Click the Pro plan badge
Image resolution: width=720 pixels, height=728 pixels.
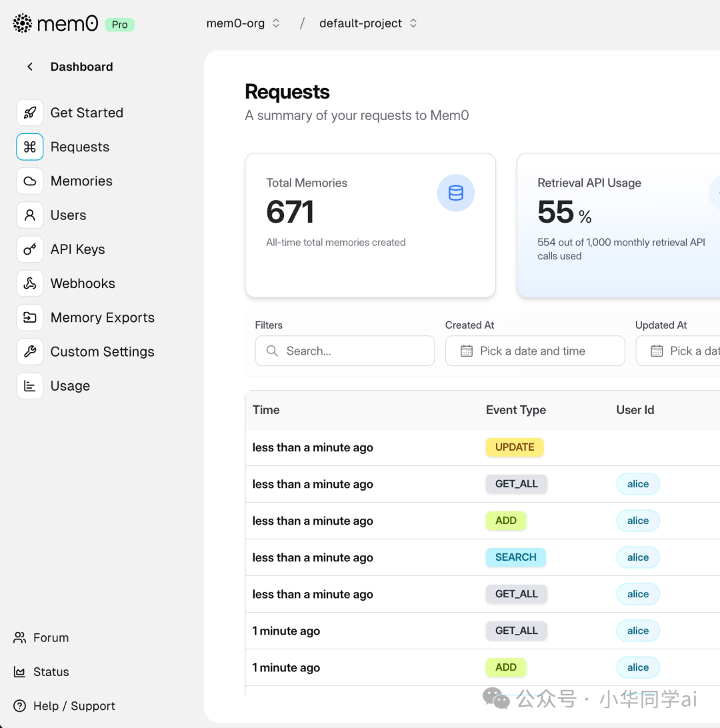tap(120, 25)
